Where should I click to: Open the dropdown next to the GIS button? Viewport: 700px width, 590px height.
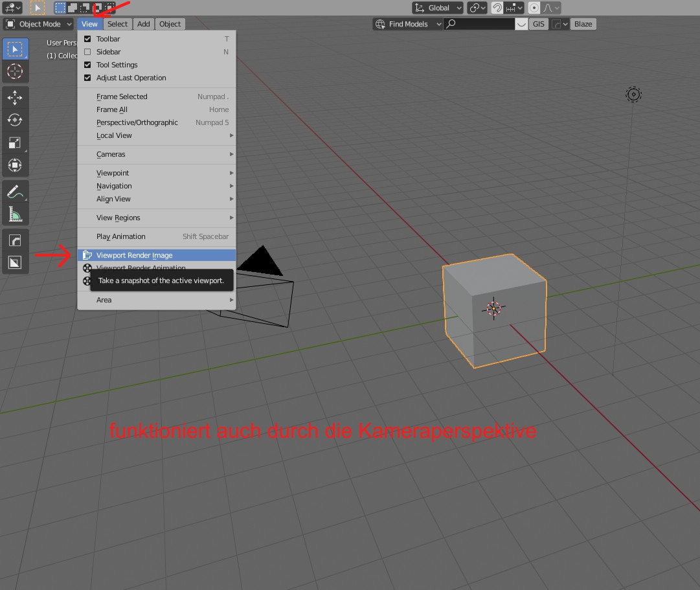pyautogui.click(x=560, y=24)
